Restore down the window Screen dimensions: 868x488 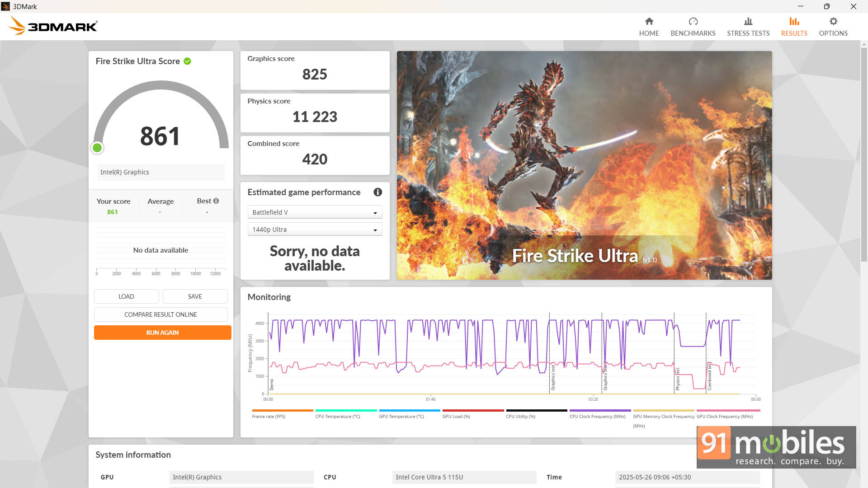(826, 6)
